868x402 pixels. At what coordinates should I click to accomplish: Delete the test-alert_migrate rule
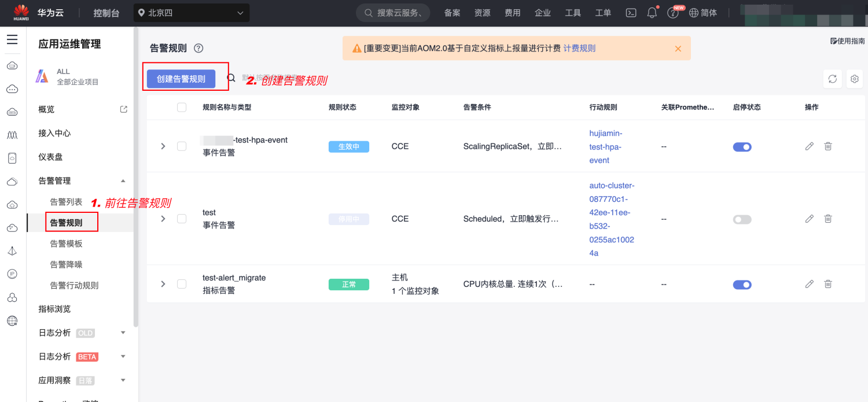pos(828,284)
